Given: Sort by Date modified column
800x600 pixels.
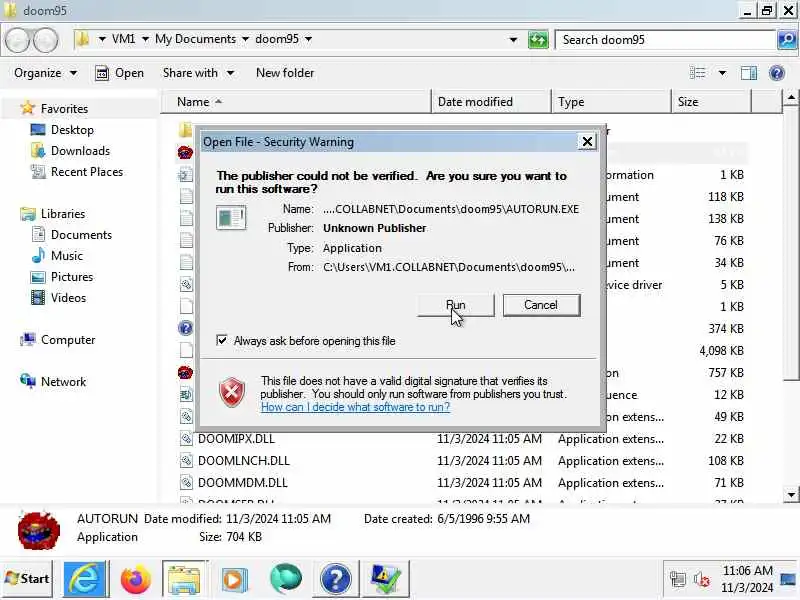Looking at the screenshot, I should [x=491, y=102].
